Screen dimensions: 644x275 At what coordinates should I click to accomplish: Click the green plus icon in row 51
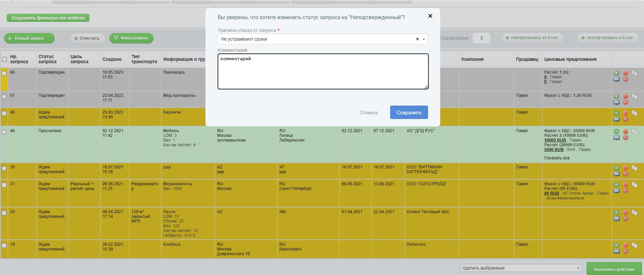pos(616,96)
